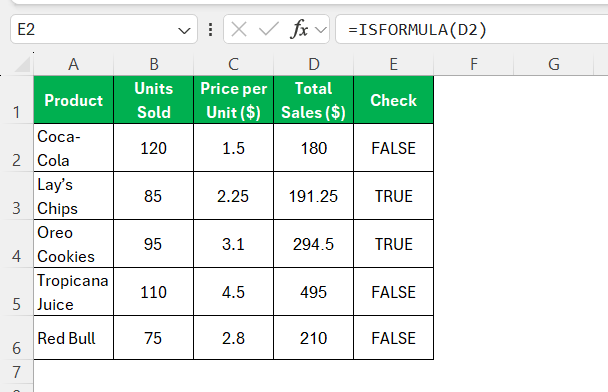Click the Product header cell
This screenshot has height=392, width=608.
coord(74,100)
